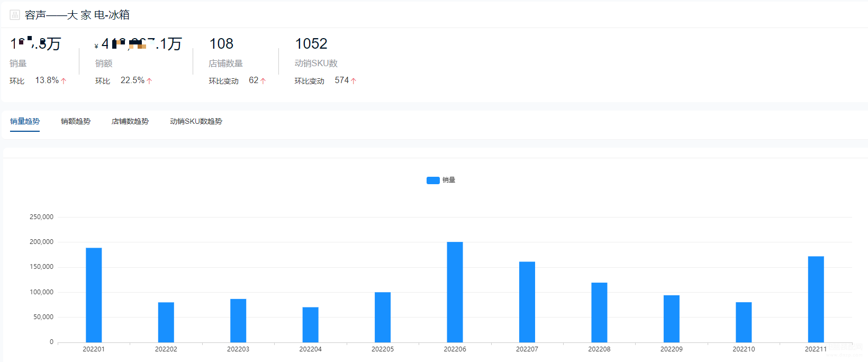The image size is (868, 362).
Task: Click the up arrow next to 13.8%
Action: click(64, 81)
